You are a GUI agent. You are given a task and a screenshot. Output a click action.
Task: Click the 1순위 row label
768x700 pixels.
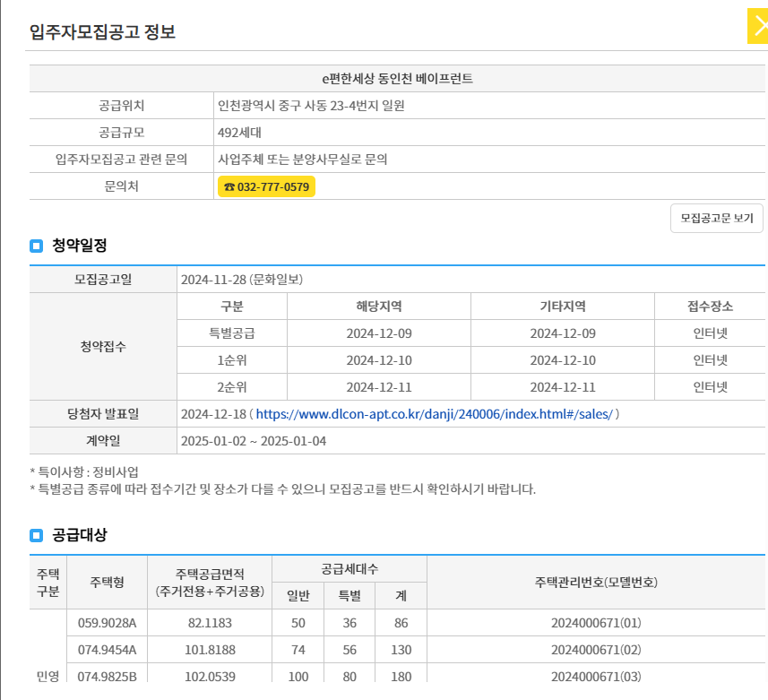[232, 360]
